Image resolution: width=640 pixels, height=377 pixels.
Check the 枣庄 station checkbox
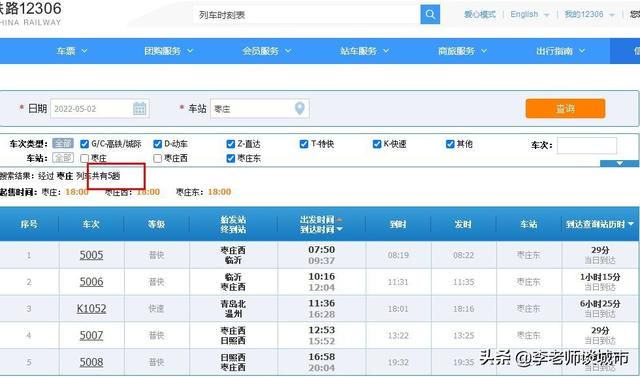pyautogui.click(x=84, y=158)
